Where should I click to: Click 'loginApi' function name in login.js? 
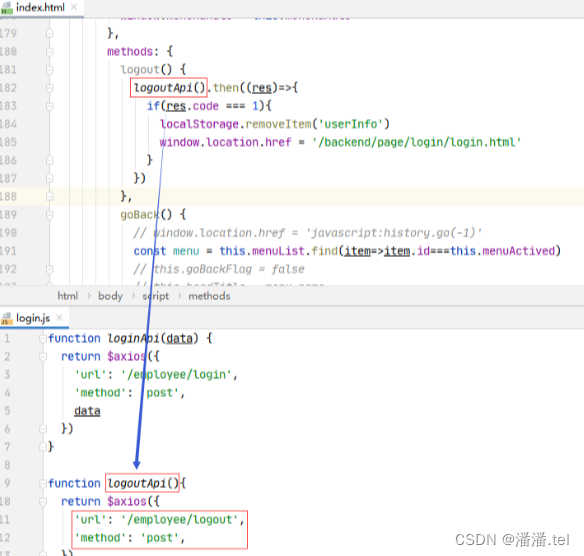[133, 339]
